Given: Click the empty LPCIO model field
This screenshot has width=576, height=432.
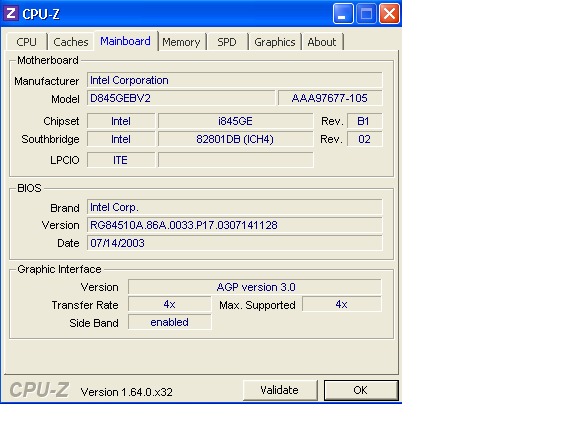Looking at the screenshot, I should pos(235,160).
